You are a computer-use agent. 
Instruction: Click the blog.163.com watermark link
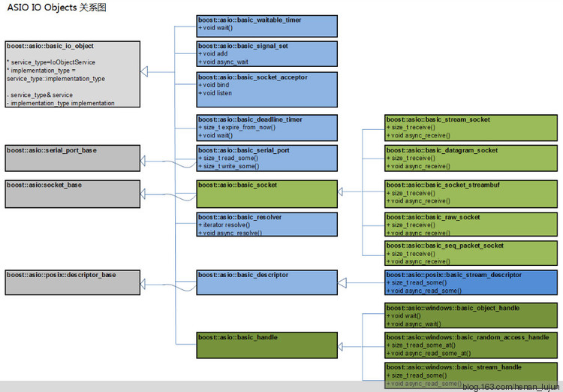pyautogui.click(x=510, y=386)
